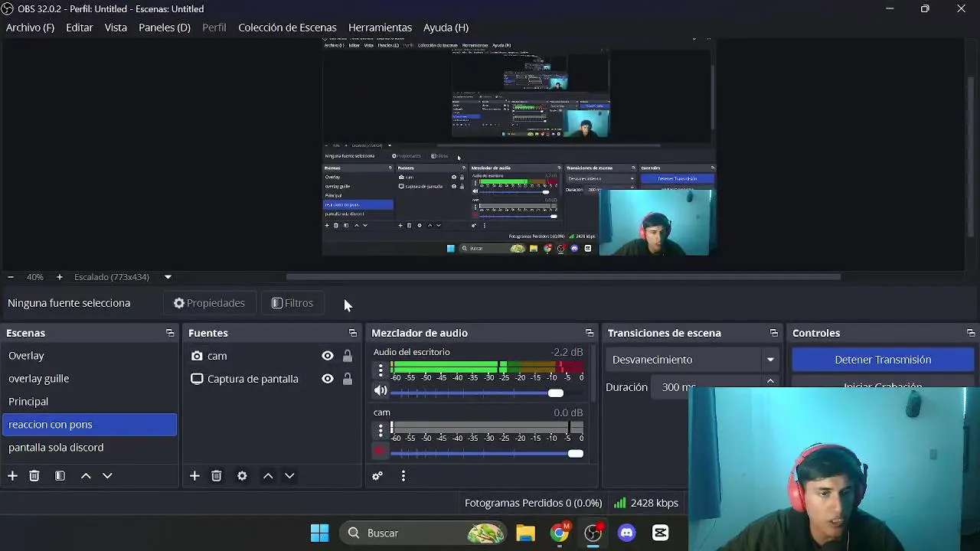980x551 pixels.
Task: Zoom in preview with plus icon
Action: pyautogui.click(x=59, y=277)
